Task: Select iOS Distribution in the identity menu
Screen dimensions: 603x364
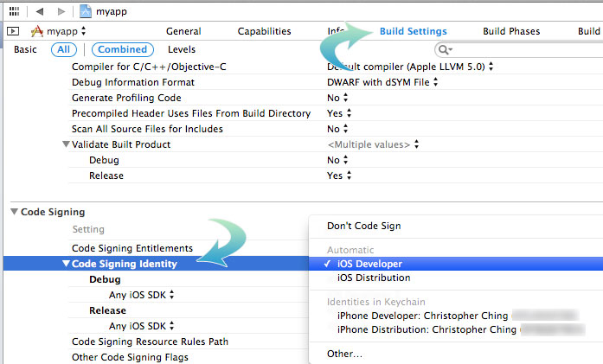Action: 373,278
